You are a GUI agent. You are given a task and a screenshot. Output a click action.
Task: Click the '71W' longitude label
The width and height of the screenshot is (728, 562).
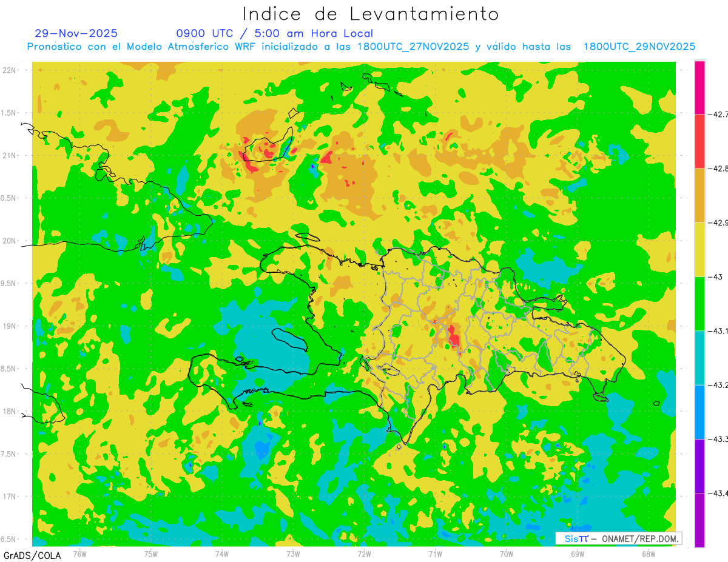click(x=435, y=554)
